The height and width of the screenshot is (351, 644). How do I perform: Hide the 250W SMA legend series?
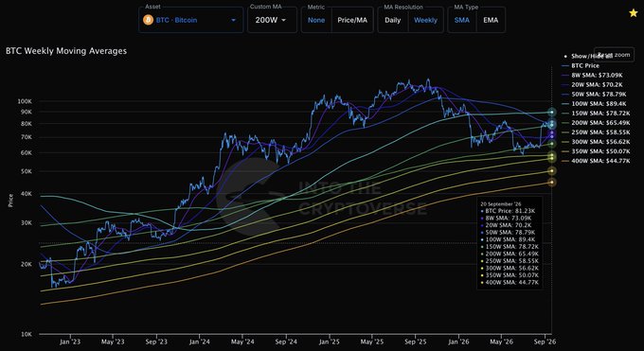tap(595, 132)
